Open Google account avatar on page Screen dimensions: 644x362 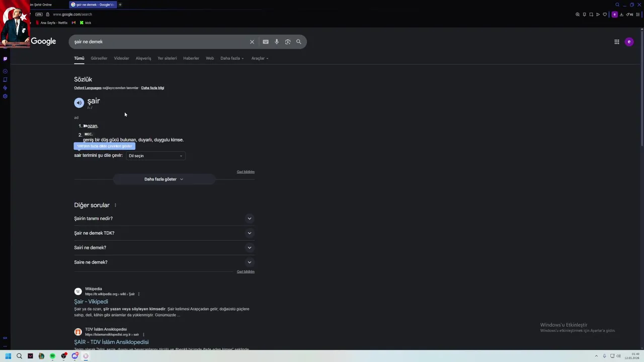click(x=629, y=42)
